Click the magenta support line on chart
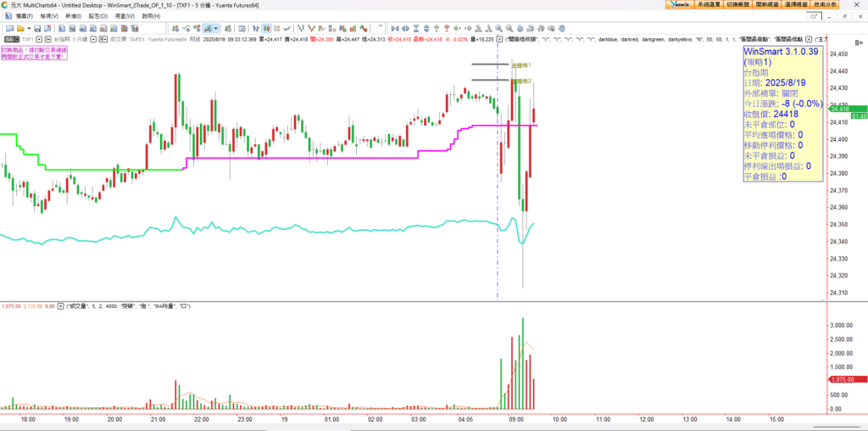The width and height of the screenshot is (868, 431). pyautogui.click(x=339, y=157)
